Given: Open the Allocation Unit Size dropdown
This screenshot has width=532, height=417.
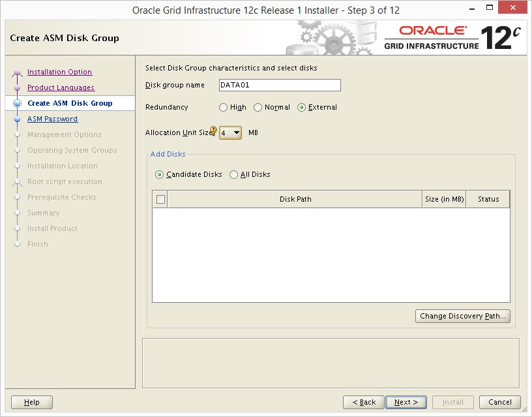Looking at the screenshot, I should pos(230,132).
